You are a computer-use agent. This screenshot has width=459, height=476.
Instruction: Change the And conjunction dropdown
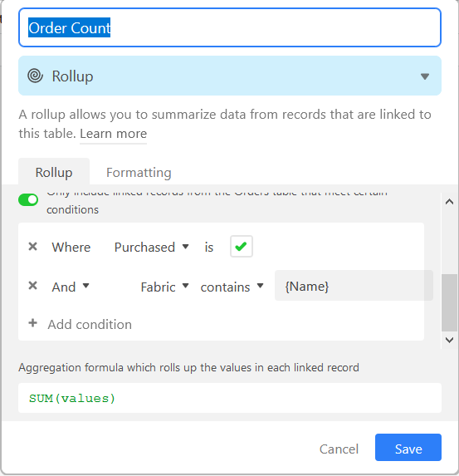tap(71, 287)
